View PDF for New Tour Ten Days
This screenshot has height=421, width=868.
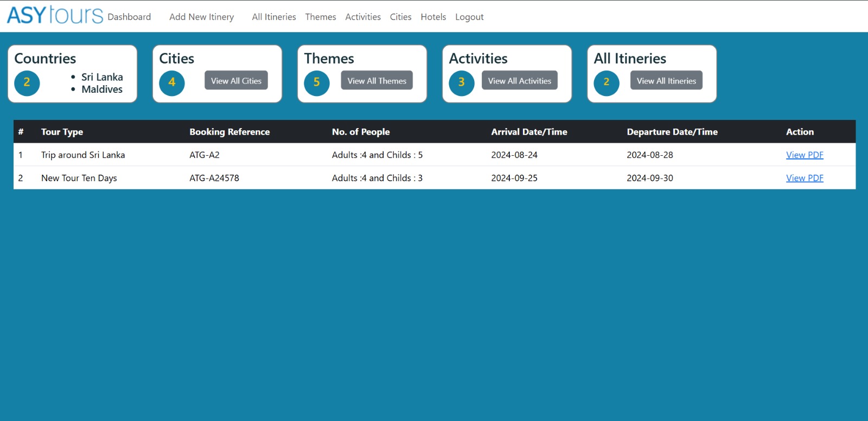click(804, 178)
